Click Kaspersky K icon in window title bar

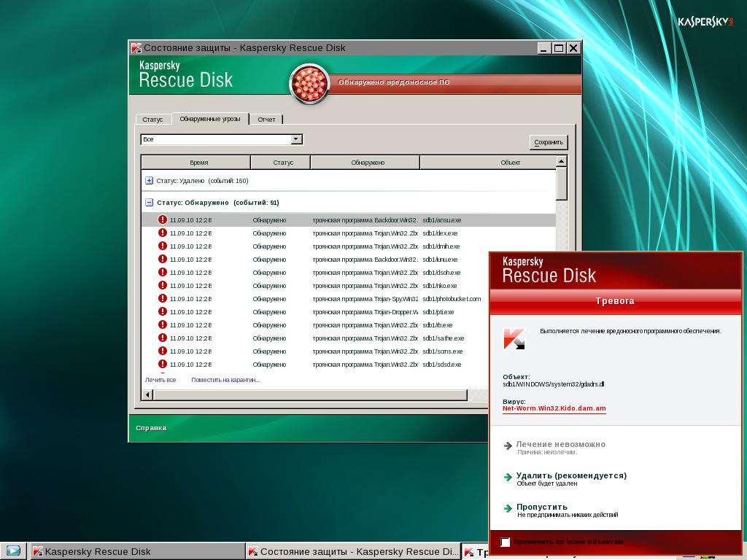pyautogui.click(x=136, y=47)
